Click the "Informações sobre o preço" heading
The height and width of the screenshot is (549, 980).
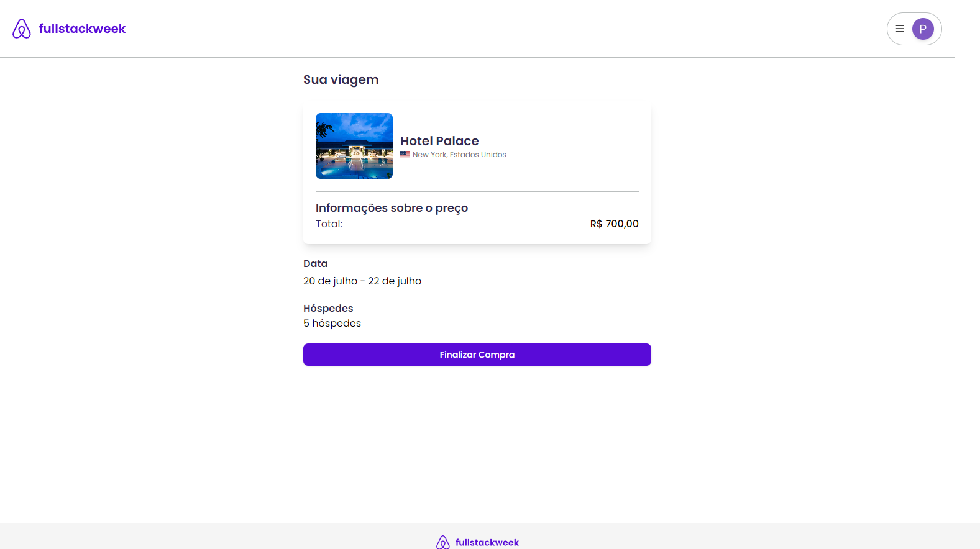tap(392, 207)
